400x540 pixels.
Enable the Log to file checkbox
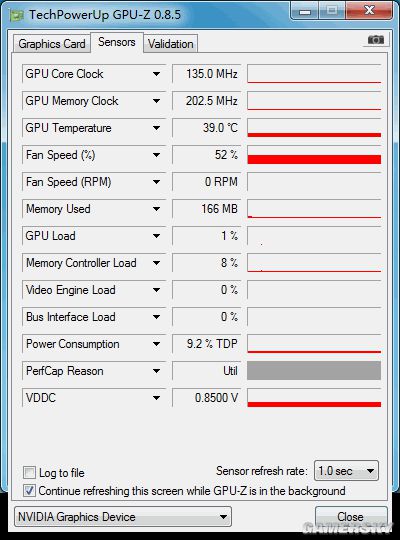pyautogui.click(x=29, y=472)
